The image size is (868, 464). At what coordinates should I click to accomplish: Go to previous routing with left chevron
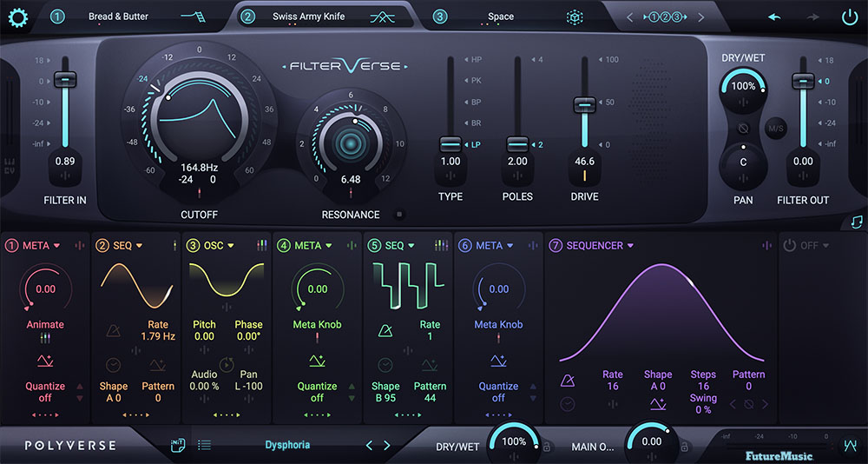tap(629, 17)
